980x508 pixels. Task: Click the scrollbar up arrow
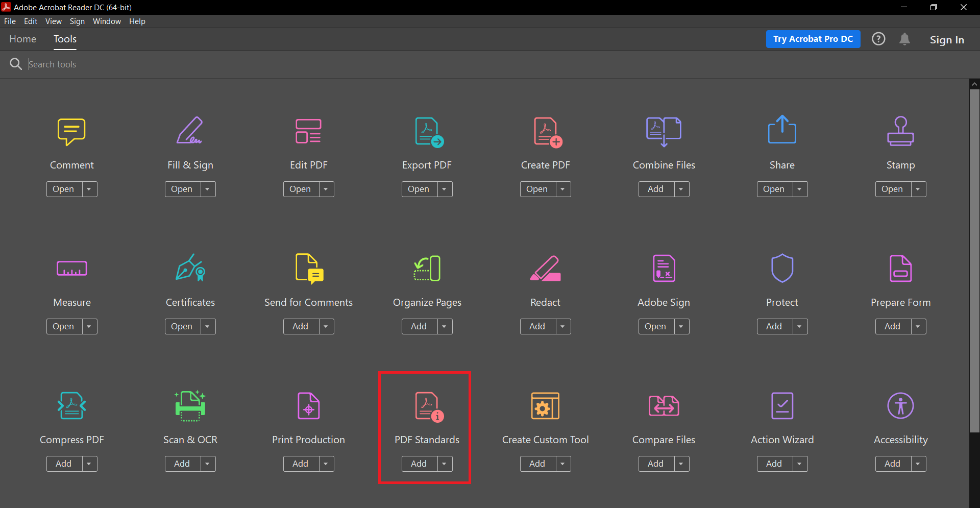tap(974, 84)
